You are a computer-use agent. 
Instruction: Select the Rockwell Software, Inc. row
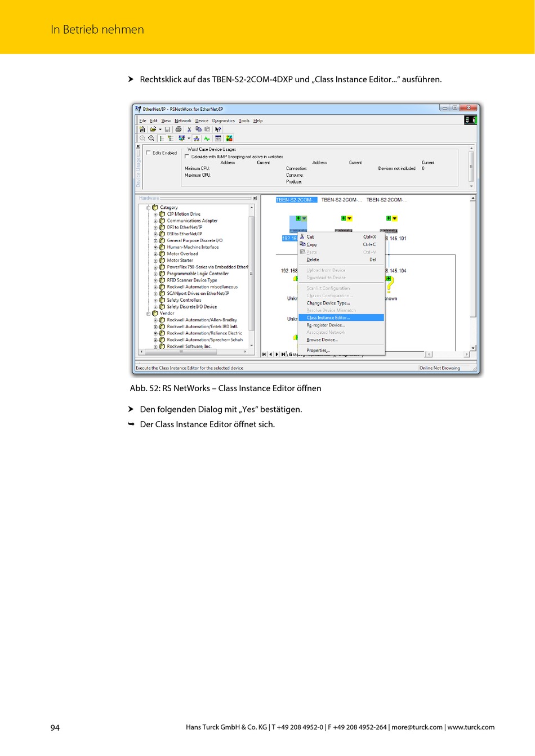click(189, 347)
